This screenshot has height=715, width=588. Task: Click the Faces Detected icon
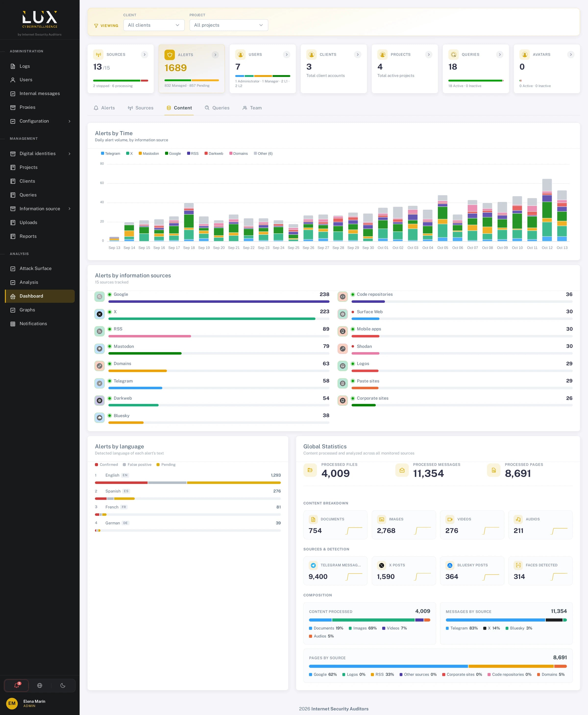coord(518,565)
